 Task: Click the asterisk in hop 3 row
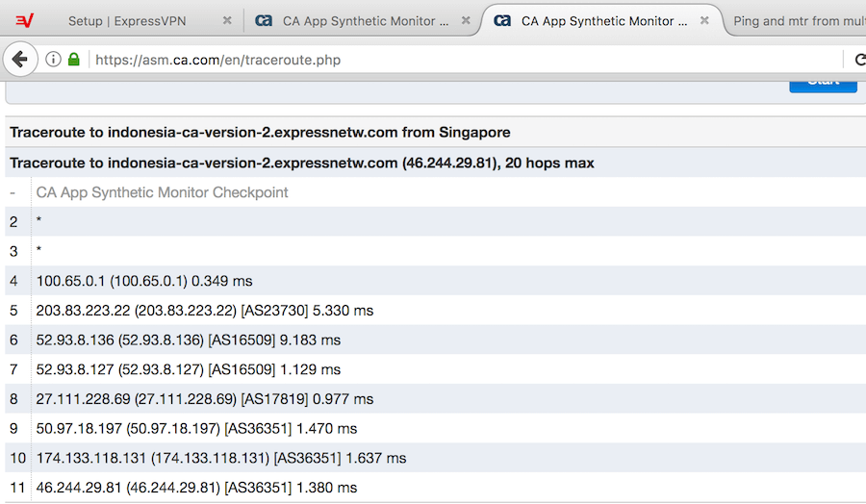click(38, 250)
